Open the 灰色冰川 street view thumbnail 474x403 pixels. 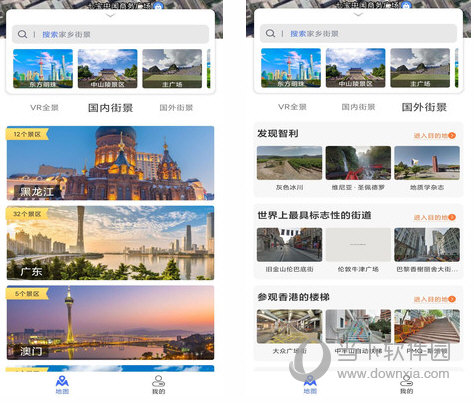coord(289,163)
